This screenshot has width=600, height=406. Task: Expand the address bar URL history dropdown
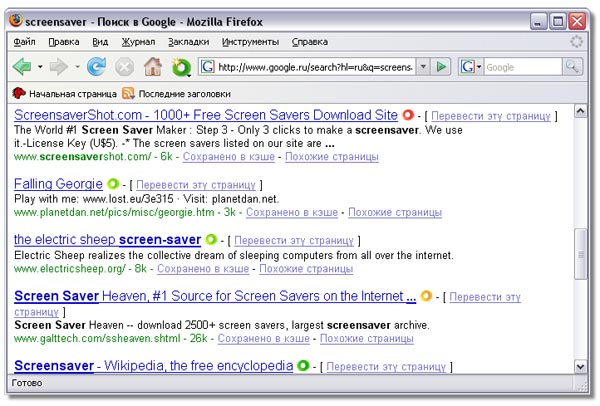pos(423,67)
